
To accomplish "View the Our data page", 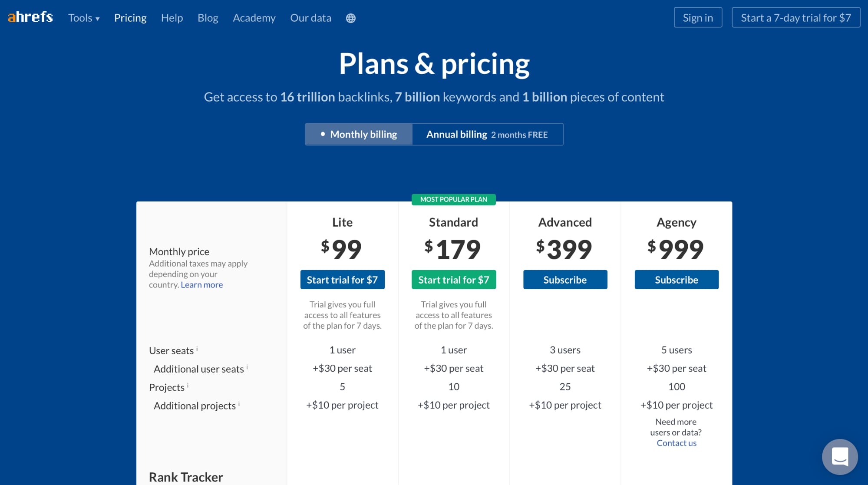I will point(310,18).
